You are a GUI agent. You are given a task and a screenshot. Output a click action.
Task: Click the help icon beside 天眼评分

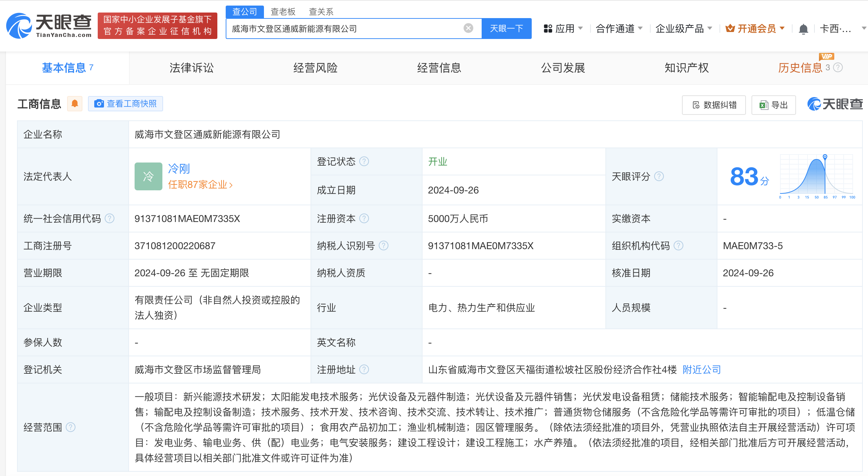[659, 176]
